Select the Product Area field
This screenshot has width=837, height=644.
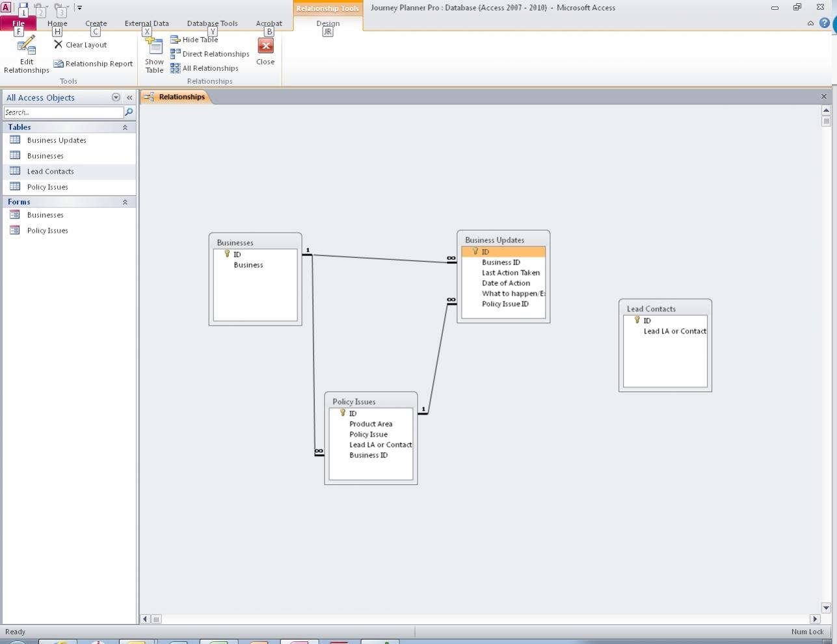371,424
